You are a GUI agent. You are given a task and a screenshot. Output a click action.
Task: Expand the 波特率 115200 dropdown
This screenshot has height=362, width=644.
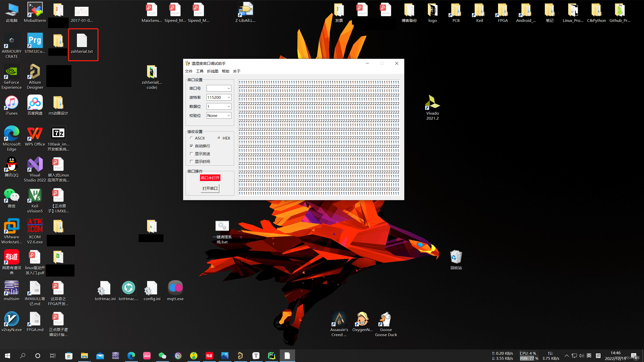[x=228, y=97]
